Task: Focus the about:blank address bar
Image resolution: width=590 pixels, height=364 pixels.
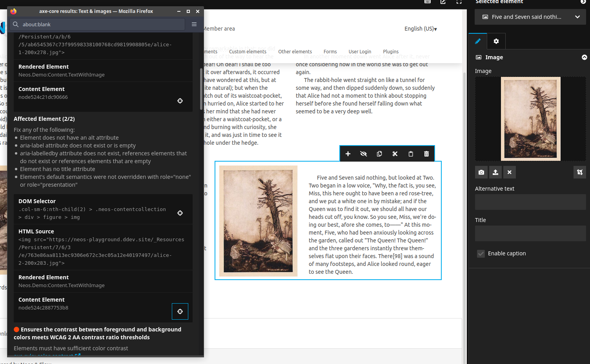Action: (97, 24)
